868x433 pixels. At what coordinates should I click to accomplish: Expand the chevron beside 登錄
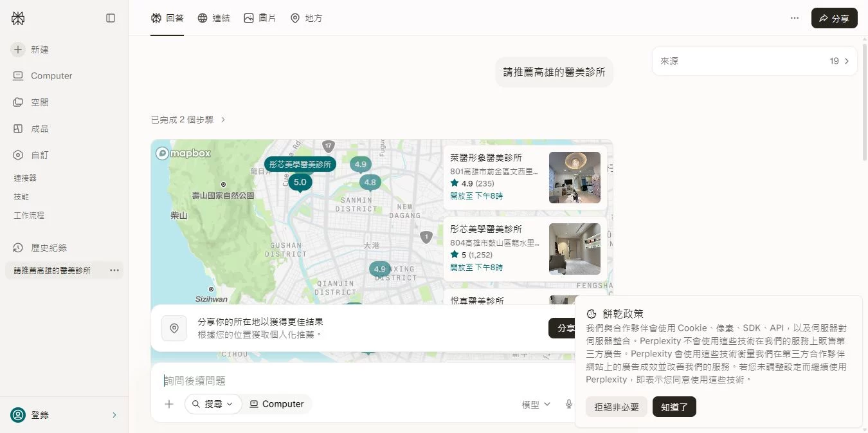[114, 415]
